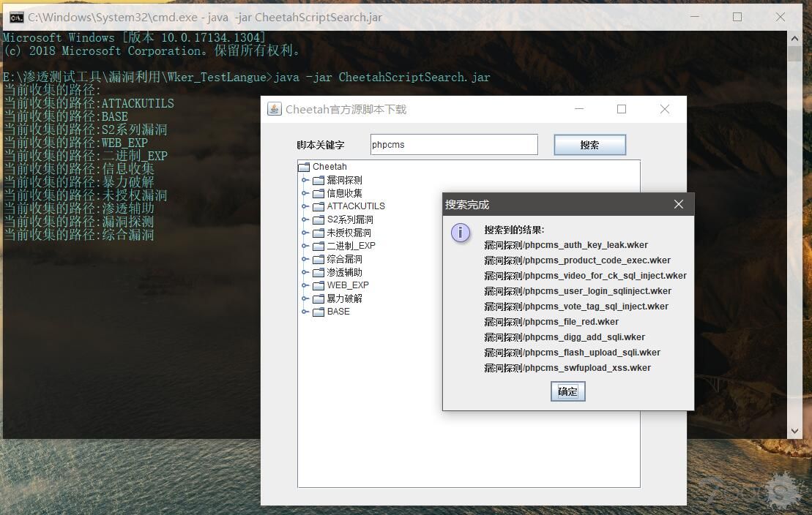This screenshot has height=515, width=812.
Task: Expand the WEB_EXP tree node
Action: click(x=305, y=285)
